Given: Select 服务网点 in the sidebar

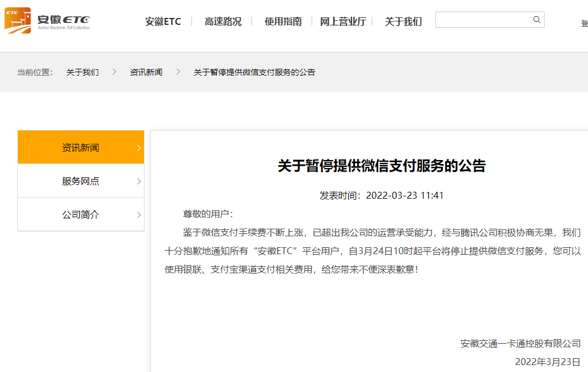Looking at the screenshot, I should pyautogui.click(x=80, y=181).
